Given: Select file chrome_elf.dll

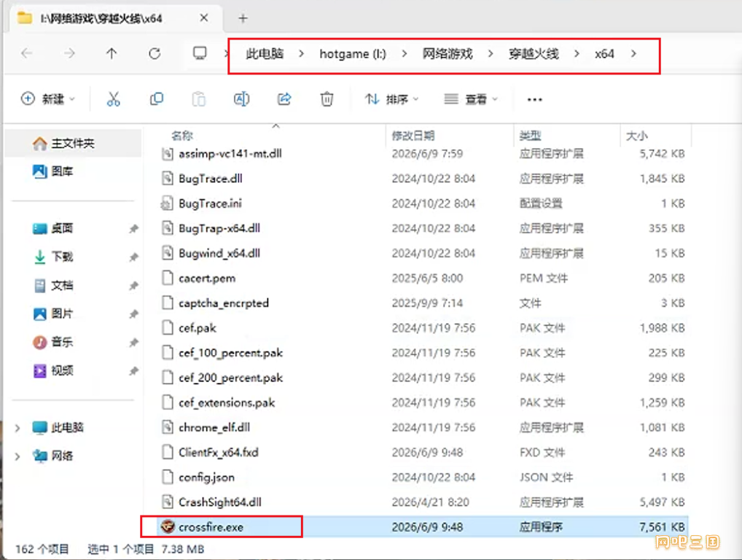Looking at the screenshot, I should click(x=214, y=427).
